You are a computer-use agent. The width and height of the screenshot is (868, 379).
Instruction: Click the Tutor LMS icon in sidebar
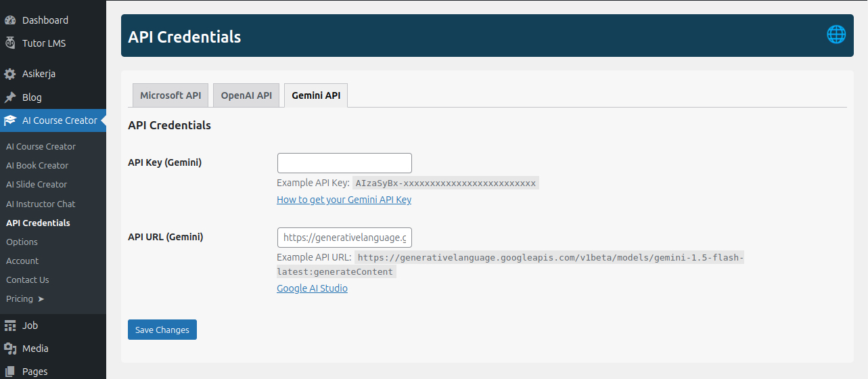10,43
